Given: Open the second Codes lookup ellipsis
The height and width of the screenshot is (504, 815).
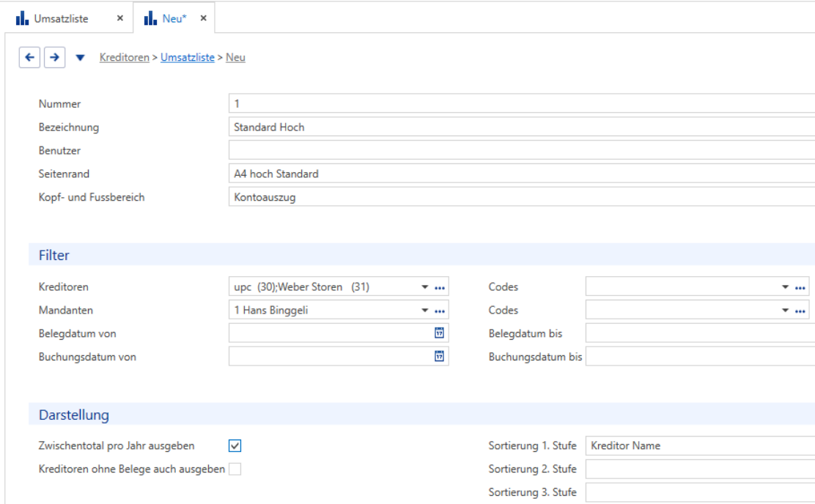Looking at the screenshot, I should pos(800,311).
